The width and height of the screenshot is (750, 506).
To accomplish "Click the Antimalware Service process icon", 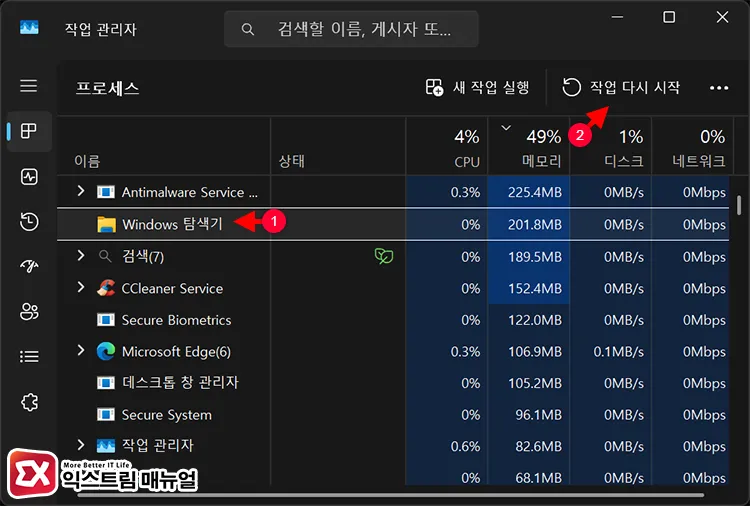I will click(x=106, y=192).
